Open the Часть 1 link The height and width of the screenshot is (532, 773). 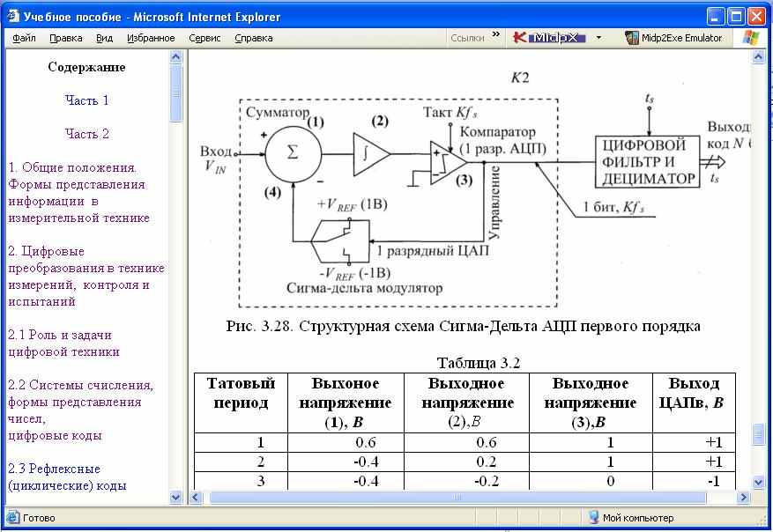tap(86, 100)
